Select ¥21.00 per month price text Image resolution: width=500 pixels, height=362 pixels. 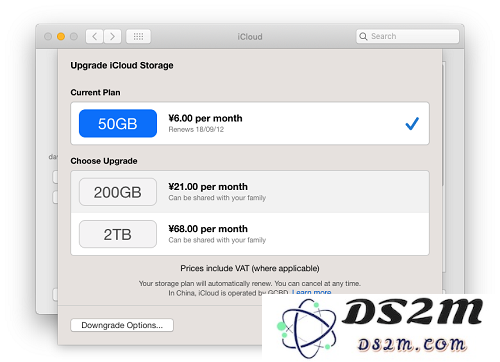point(208,187)
